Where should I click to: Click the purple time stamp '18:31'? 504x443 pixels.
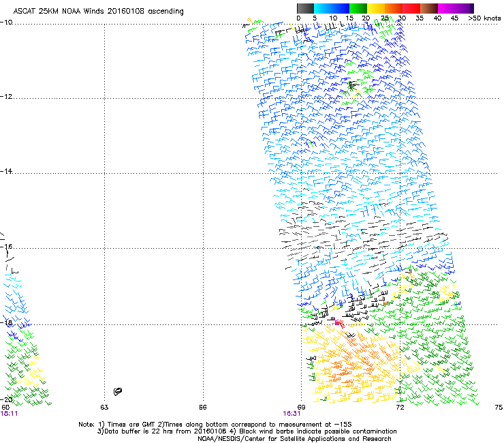point(292,414)
